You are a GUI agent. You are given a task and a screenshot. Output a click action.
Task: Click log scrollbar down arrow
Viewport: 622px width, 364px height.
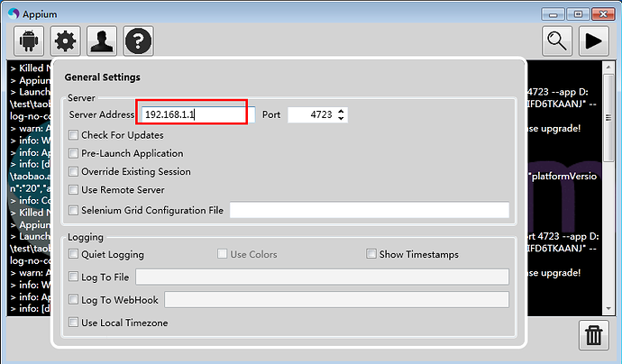[608, 309]
